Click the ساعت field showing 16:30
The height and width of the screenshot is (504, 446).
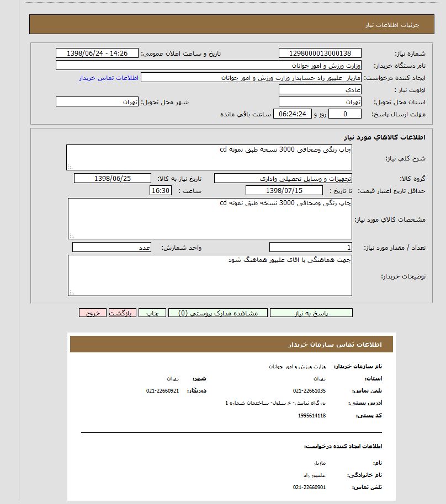161,190
